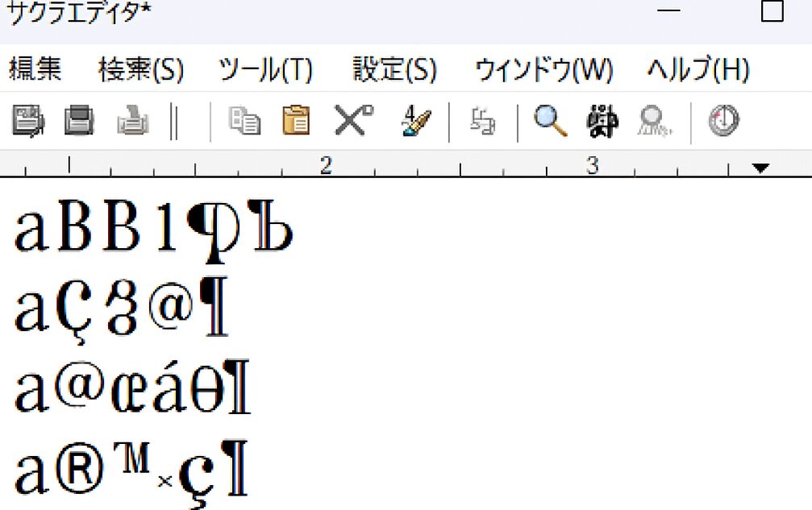
Task: Click the Print toolbar icon
Action: click(78, 121)
